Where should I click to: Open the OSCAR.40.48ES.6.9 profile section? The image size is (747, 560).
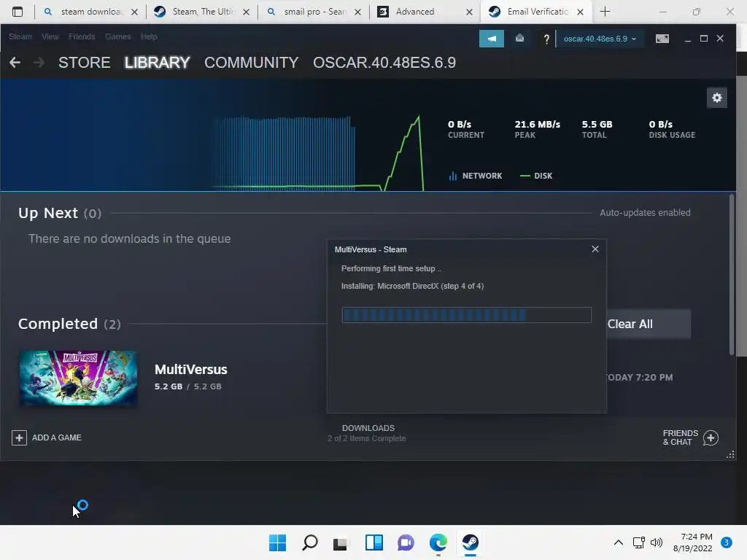(384, 63)
